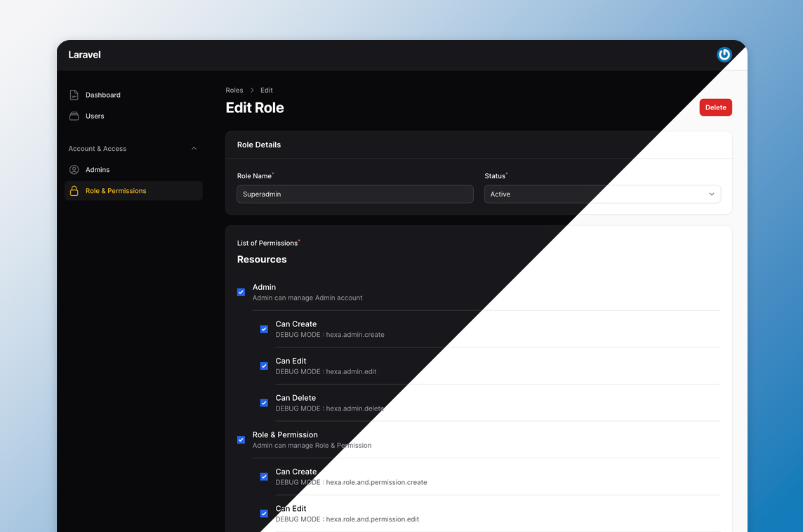This screenshot has width=803, height=532.
Task: Click 'Admin can manage Admin account' description
Action: pyautogui.click(x=307, y=298)
